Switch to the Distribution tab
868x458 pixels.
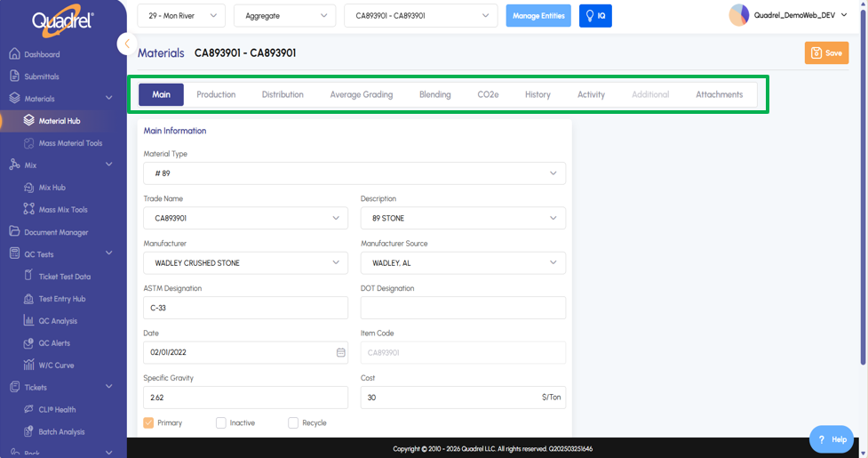(x=283, y=94)
